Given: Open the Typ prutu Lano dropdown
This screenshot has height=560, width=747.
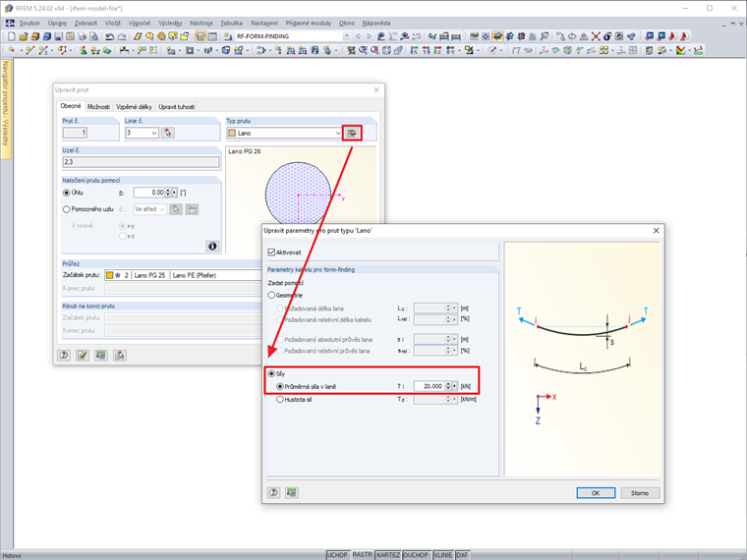Looking at the screenshot, I should 338,134.
